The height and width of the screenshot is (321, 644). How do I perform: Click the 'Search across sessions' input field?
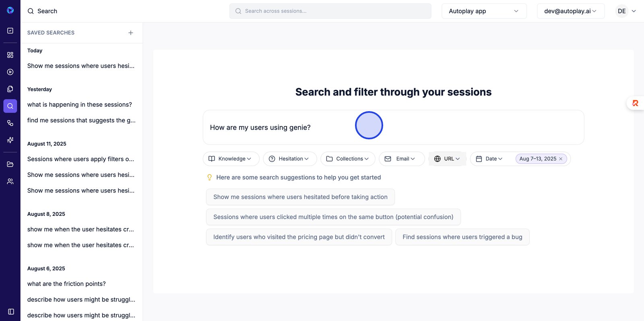pos(330,11)
